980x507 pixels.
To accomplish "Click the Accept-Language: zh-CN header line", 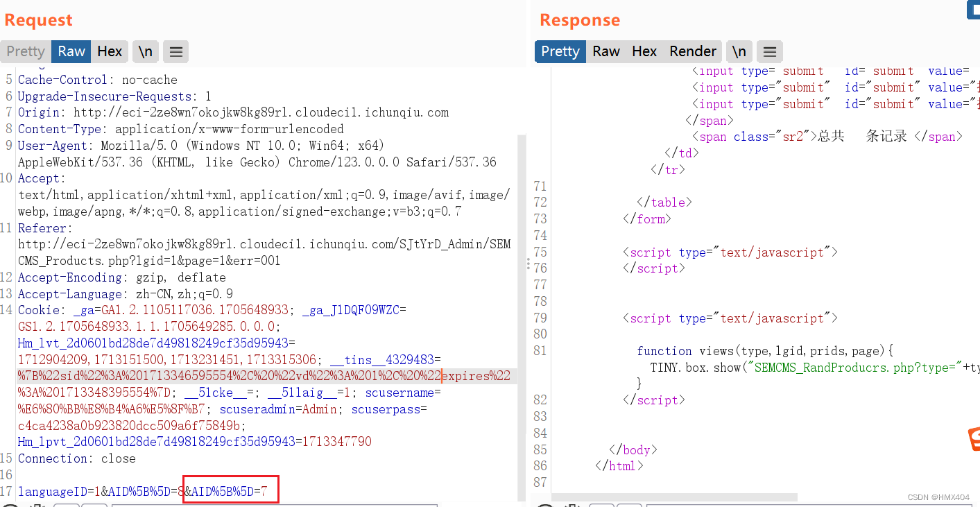I will (126, 294).
